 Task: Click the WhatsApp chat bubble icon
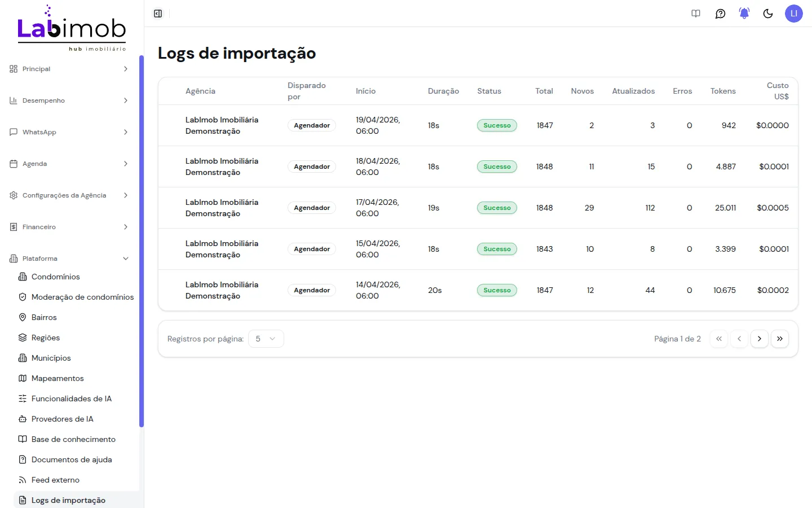pos(14,132)
